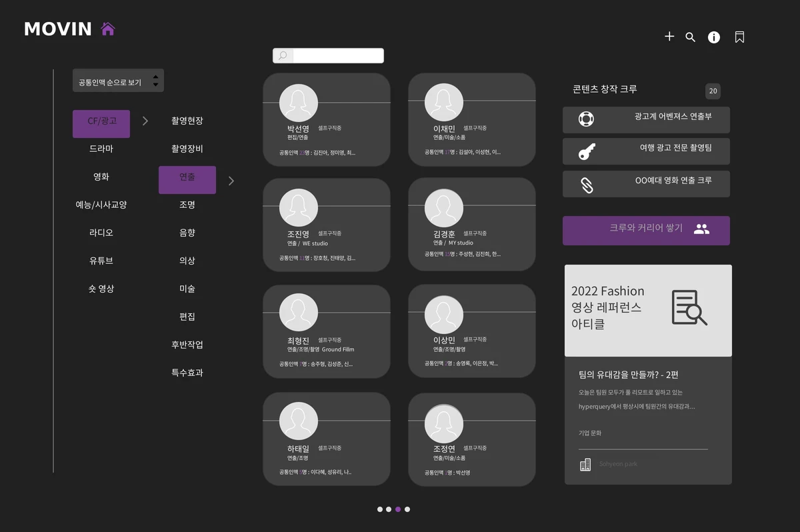This screenshot has height=532, width=800.
Task: Open the OO예대 영화 연출 크루 crew
Action: tap(646, 184)
